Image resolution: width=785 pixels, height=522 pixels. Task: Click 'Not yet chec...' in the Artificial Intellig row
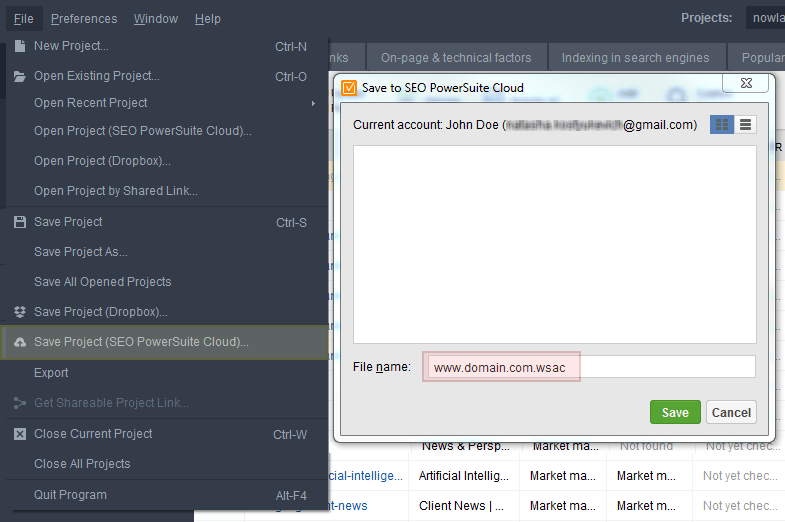(x=741, y=476)
